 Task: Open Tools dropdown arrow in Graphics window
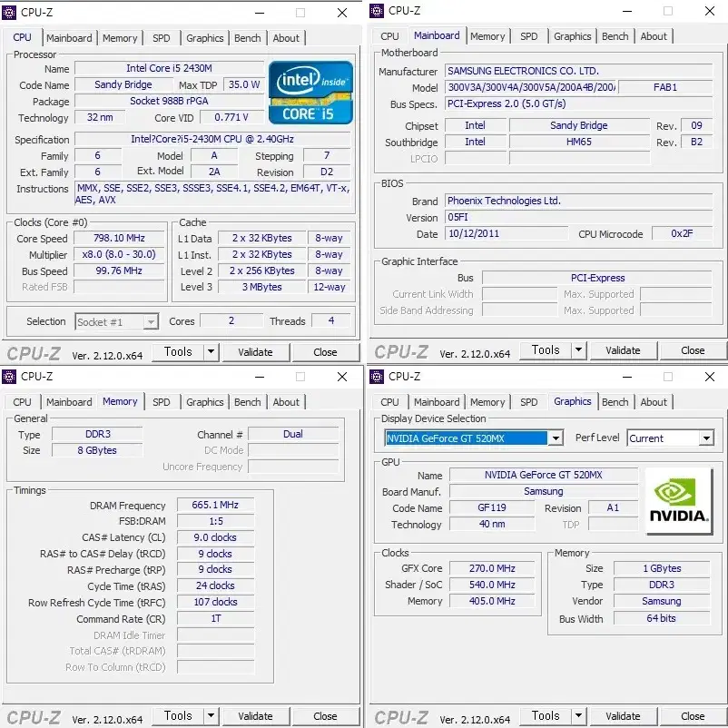tap(578, 716)
